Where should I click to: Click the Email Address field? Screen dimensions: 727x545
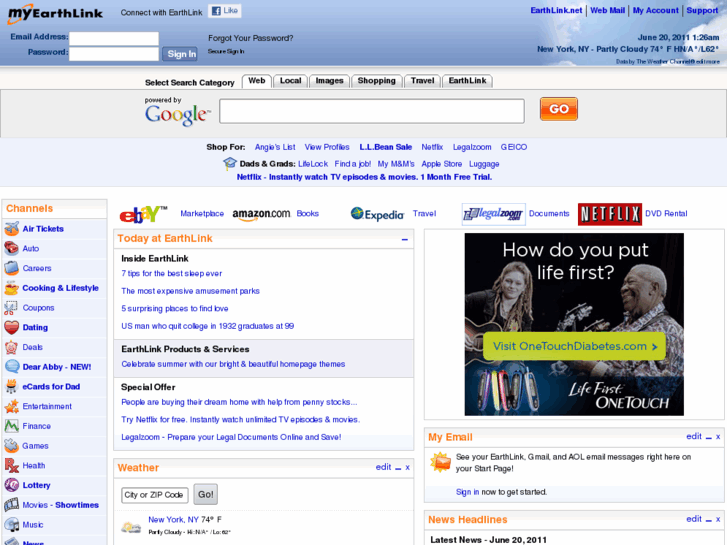[114, 38]
